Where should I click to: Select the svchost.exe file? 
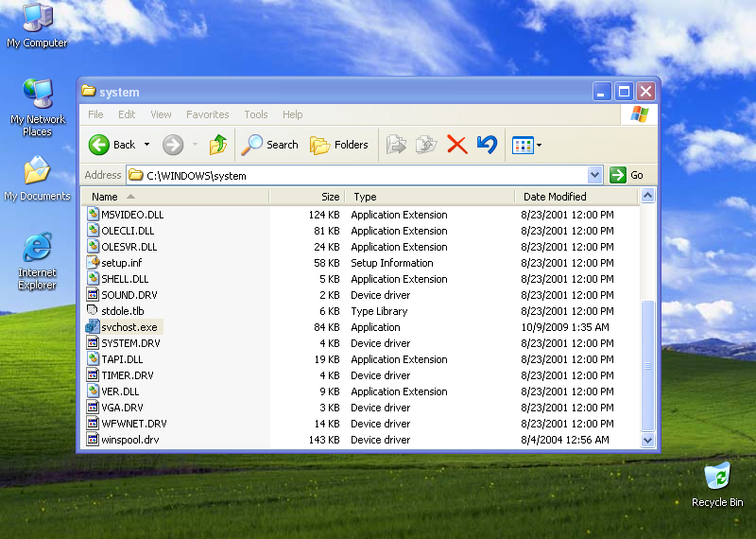(129, 327)
